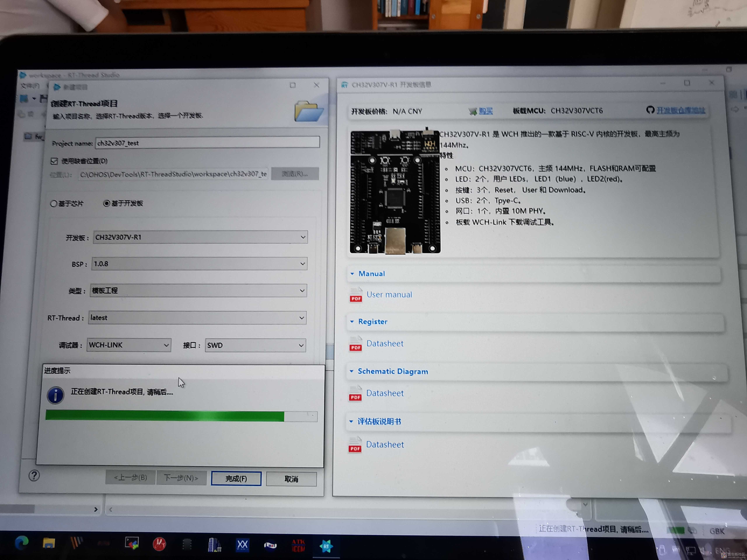Click the oval logo app icon in taskbar
The image size is (747, 560).
[x=270, y=545]
